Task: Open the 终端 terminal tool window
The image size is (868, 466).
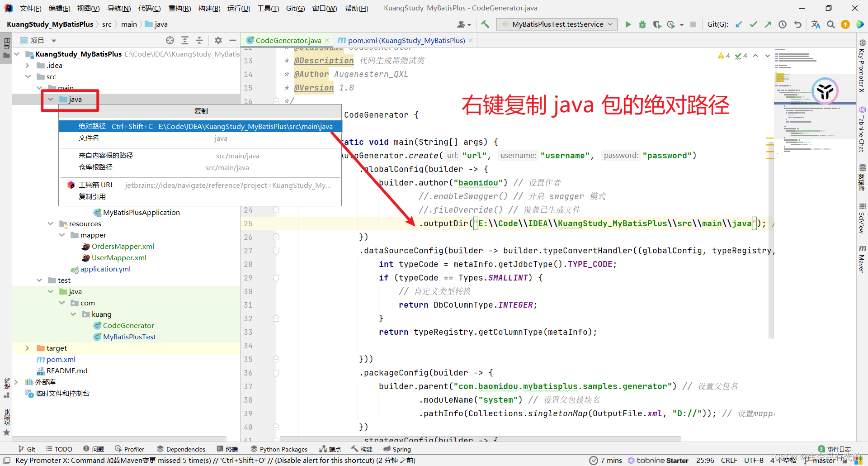Action: point(227,449)
